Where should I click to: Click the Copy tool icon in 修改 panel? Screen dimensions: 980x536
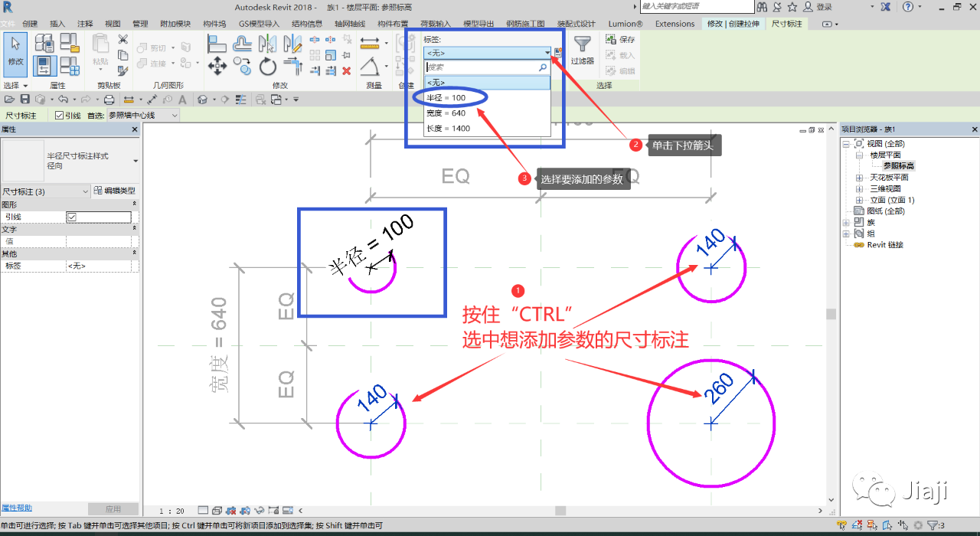[x=243, y=67]
